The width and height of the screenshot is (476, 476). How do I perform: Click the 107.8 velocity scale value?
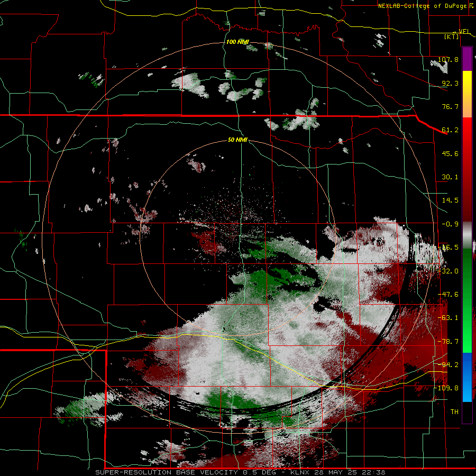(x=448, y=59)
